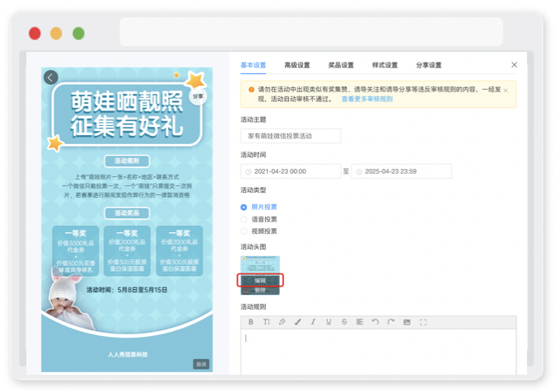Viewport: 555px width, 392px height.
Task: Click the back arrow on the preview
Action: tap(50, 77)
